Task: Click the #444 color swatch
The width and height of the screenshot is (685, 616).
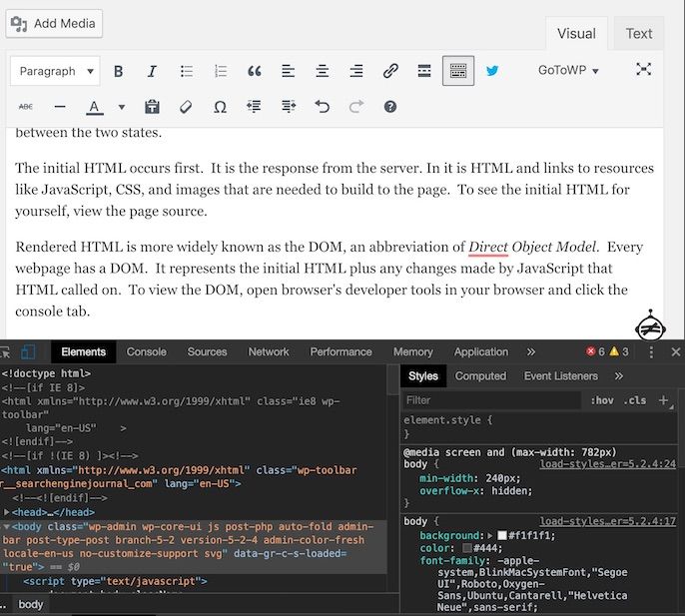Action: pos(467,548)
